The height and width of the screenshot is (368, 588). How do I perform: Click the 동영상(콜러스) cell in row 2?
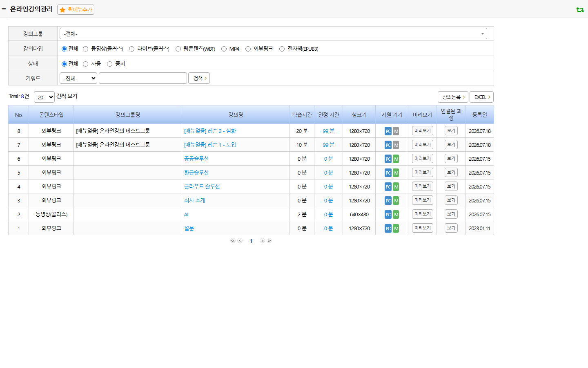[x=51, y=214]
